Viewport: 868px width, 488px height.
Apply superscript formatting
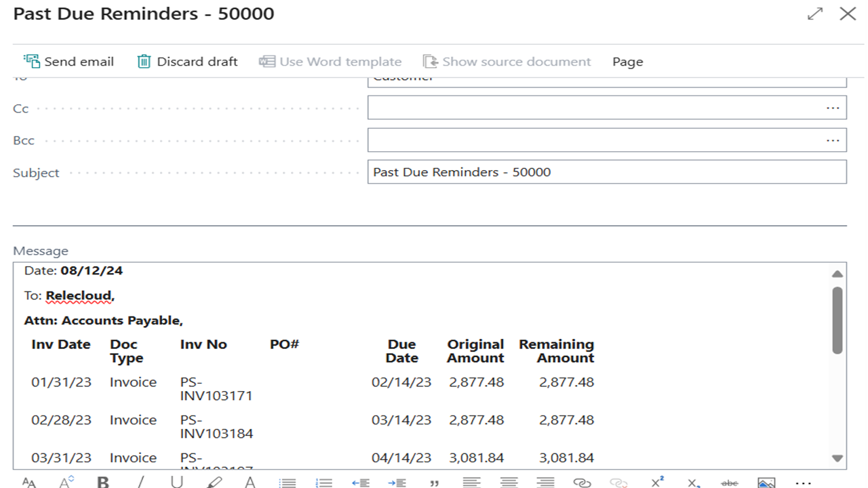point(656,482)
